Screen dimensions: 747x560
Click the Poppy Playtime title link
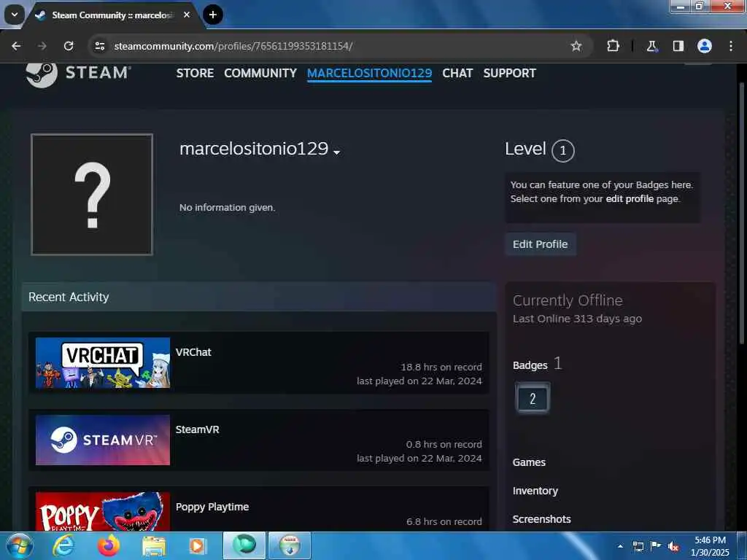click(212, 507)
